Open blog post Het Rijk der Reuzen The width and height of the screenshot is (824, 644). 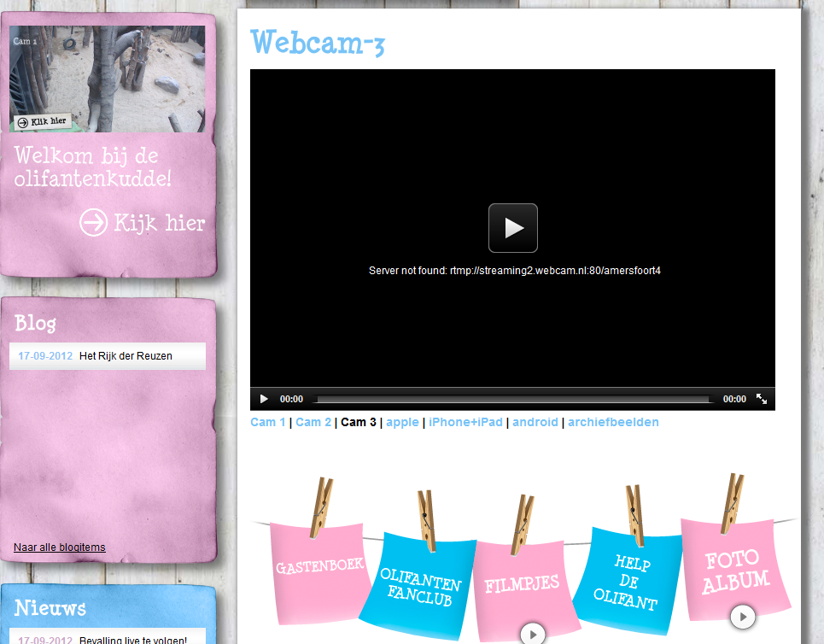126,356
